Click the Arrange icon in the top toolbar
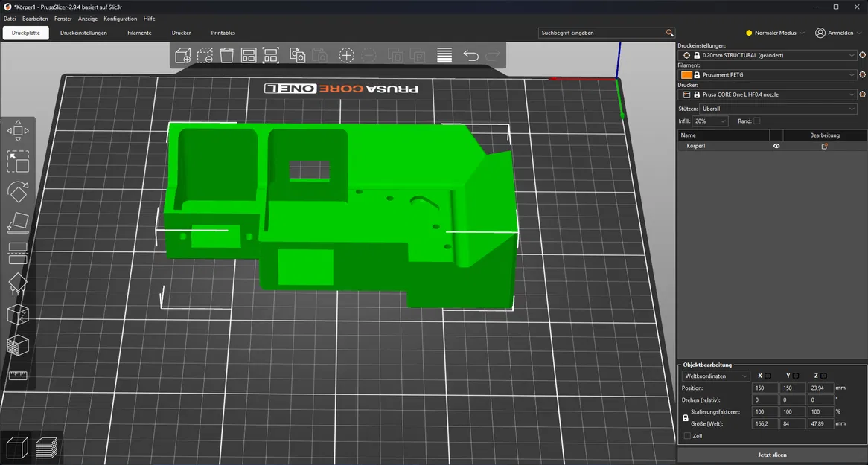The width and height of the screenshot is (868, 465). [x=248, y=55]
